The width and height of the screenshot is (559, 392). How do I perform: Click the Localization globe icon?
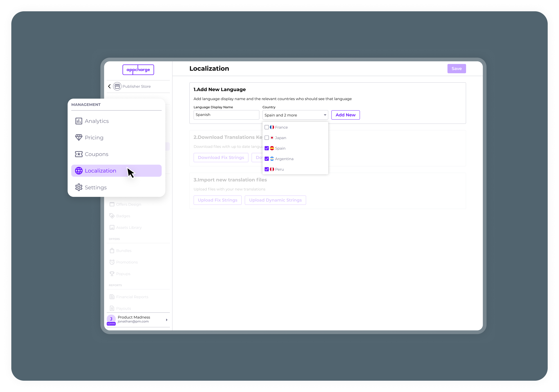point(79,171)
